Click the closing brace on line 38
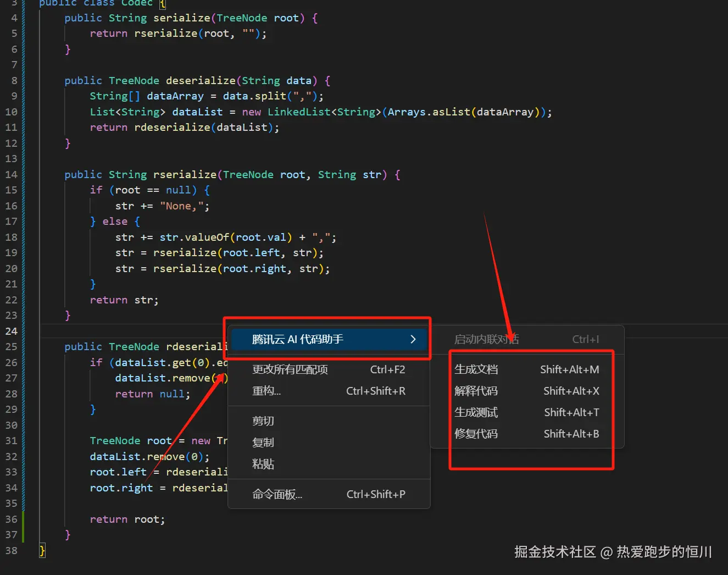 click(42, 550)
